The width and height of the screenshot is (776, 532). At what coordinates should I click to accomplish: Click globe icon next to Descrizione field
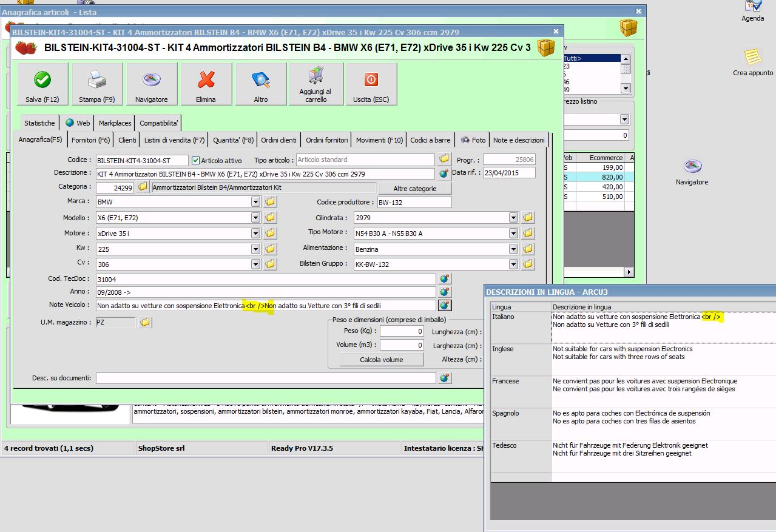click(445, 173)
